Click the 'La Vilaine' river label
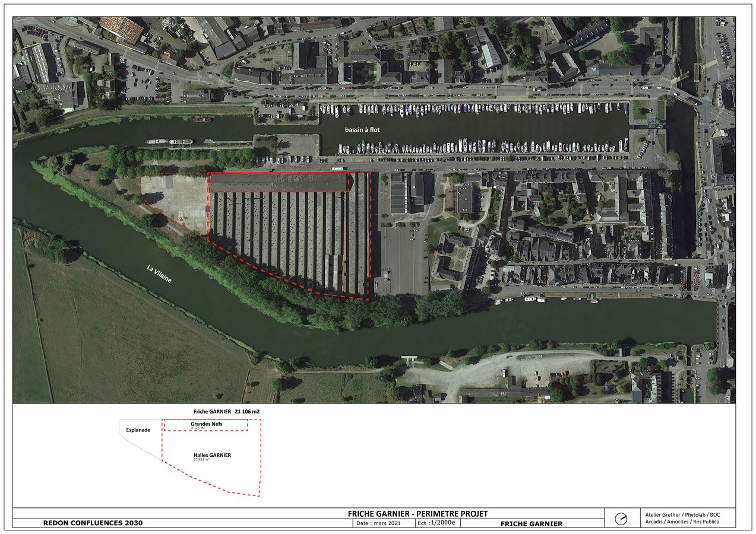756x534 pixels. click(x=159, y=274)
